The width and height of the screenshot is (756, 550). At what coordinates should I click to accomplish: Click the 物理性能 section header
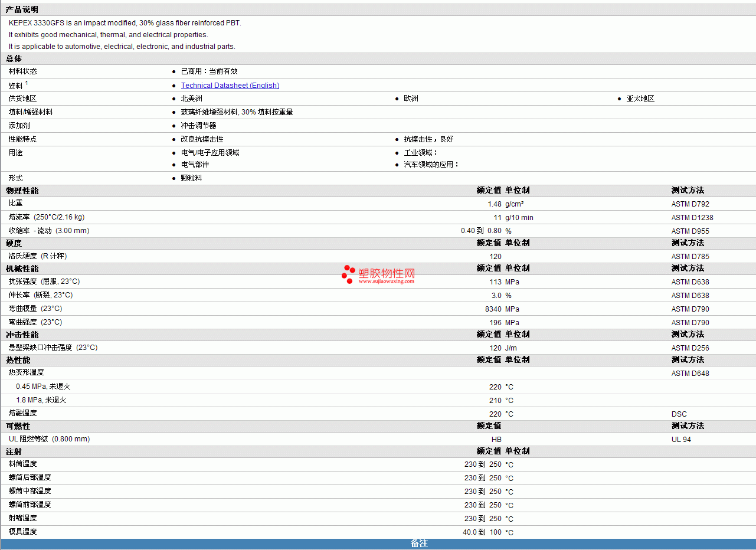pos(22,191)
